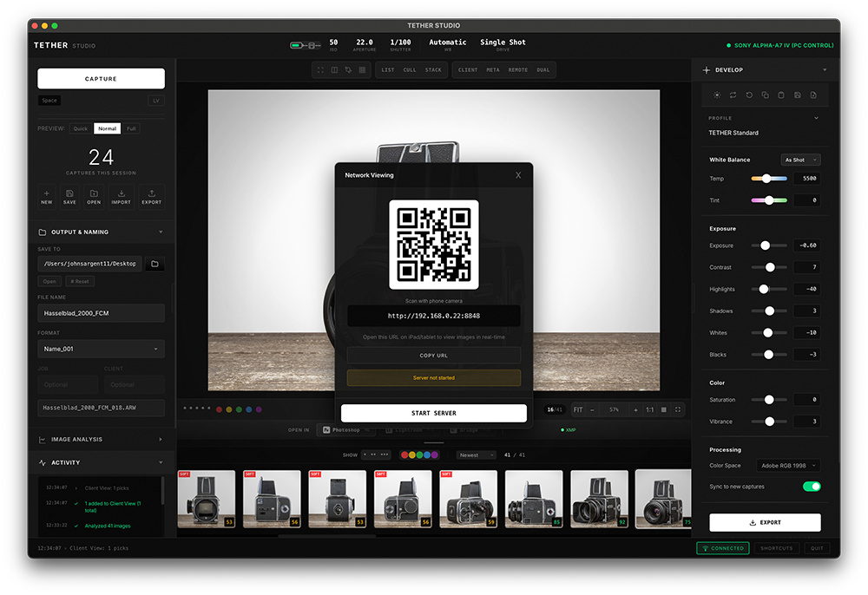Open the EXPORT icon in the left sidebar
Viewport: 868px width, 595px height.
tap(150, 196)
